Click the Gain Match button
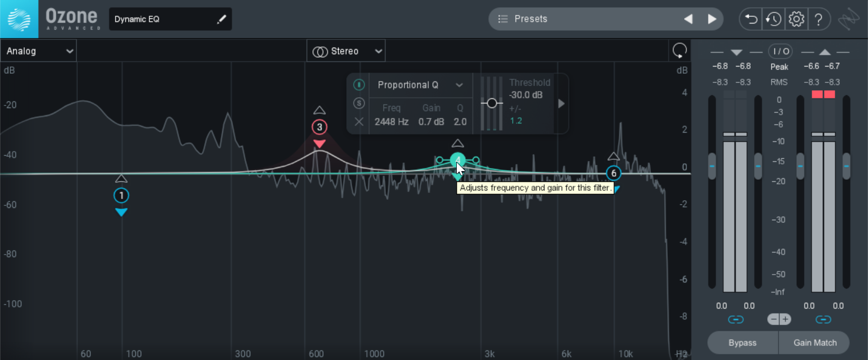 pyautogui.click(x=815, y=343)
